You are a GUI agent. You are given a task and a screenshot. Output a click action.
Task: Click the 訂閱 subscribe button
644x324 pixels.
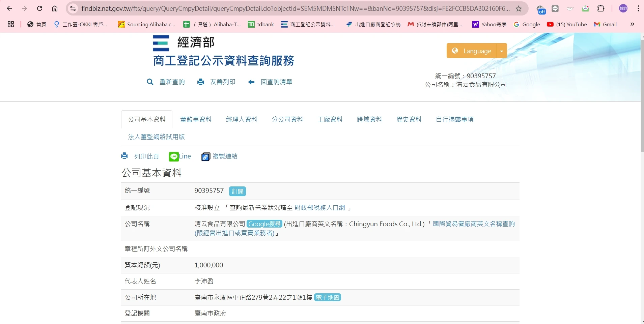click(x=237, y=191)
